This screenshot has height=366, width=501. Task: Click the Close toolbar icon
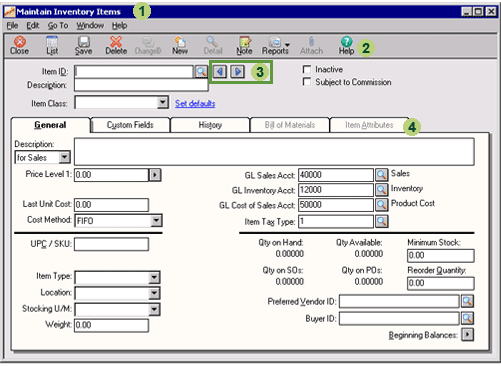[x=19, y=45]
